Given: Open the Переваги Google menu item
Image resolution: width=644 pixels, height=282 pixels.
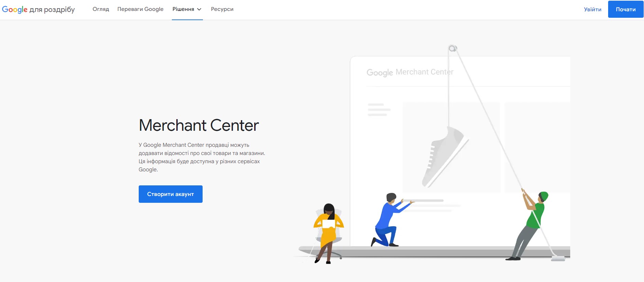Looking at the screenshot, I should pyautogui.click(x=140, y=9).
